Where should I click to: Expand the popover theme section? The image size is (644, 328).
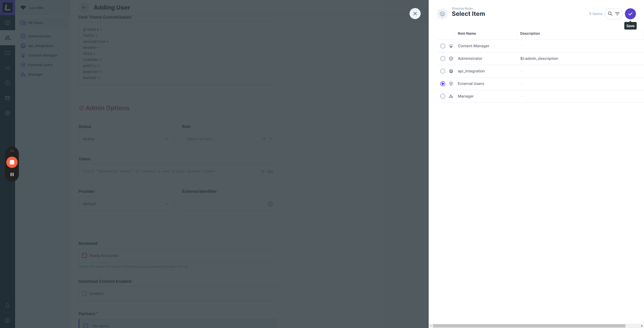point(92,72)
